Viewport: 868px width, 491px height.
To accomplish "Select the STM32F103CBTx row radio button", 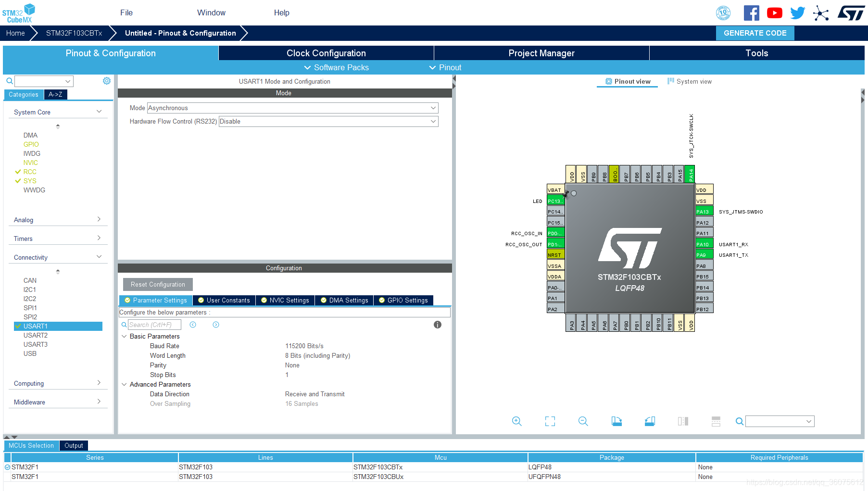I will point(7,467).
